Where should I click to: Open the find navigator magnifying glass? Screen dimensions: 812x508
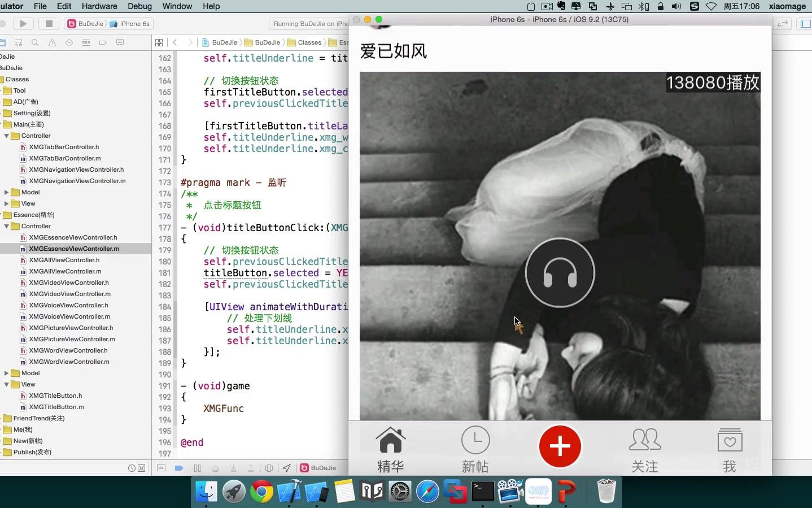point(35,42)
